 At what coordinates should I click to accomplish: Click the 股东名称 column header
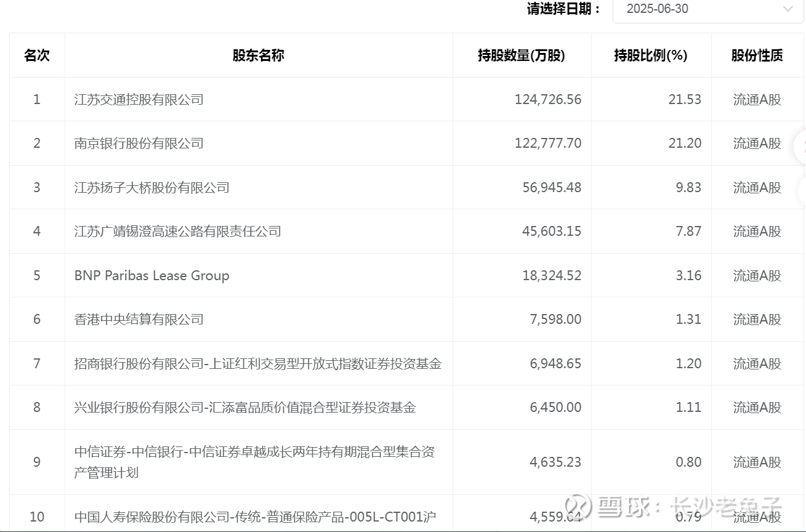click(x=259, y=55)
